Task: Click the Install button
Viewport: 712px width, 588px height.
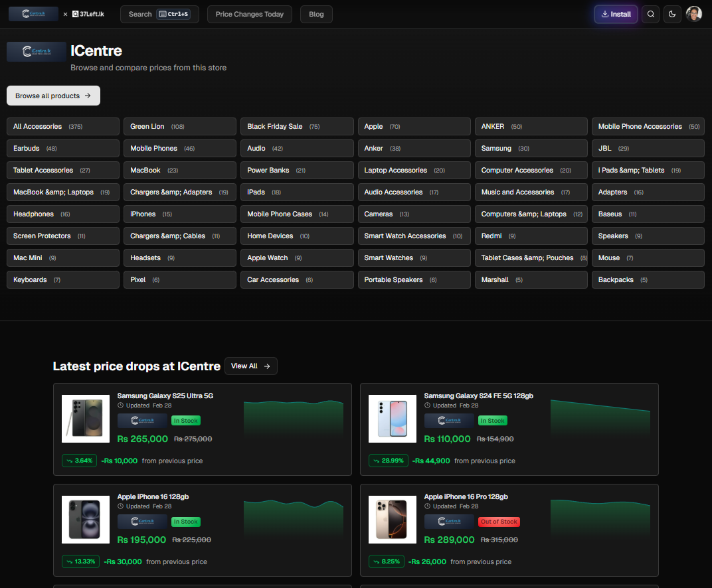Action: pyautogui.click(x=616, y=14)
